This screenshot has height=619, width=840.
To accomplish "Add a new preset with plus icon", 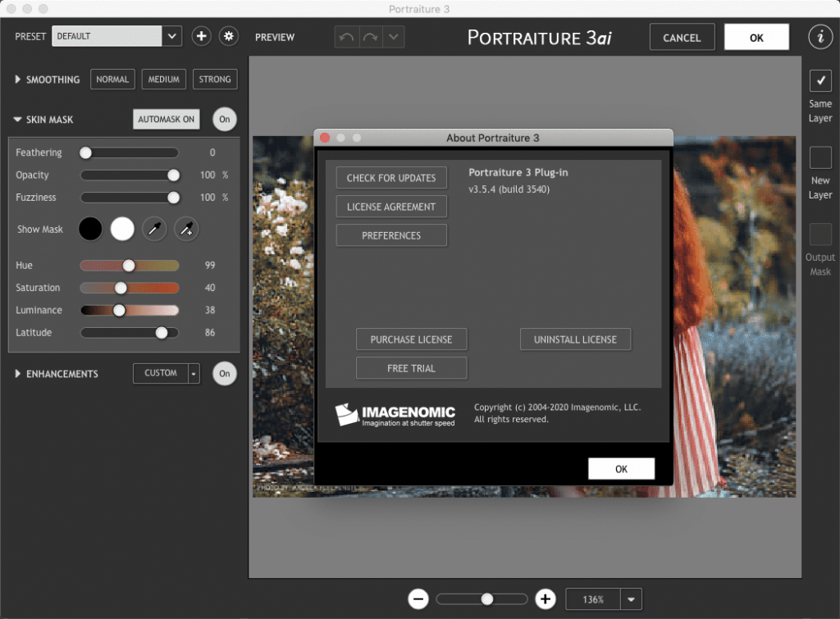I will pyautogui.click(x=202, y=36).
